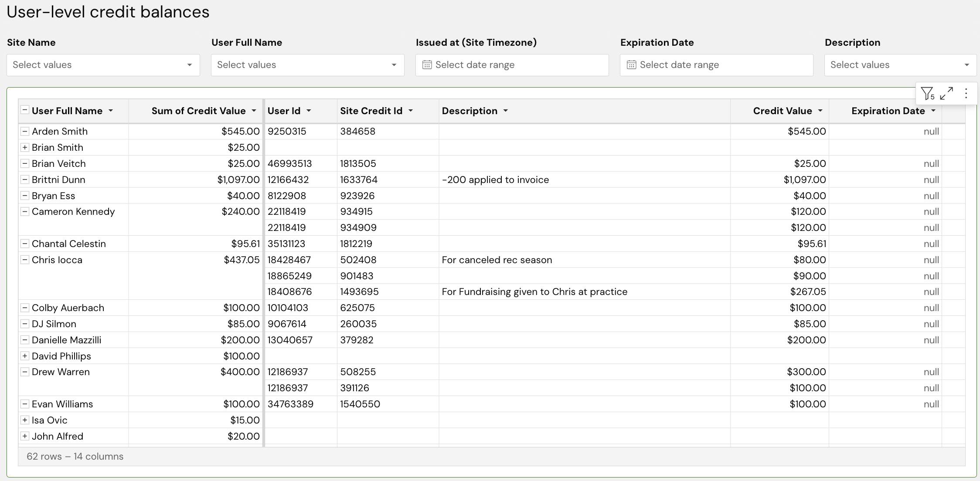Click the Expiration Date range field

tap(717, 65)
